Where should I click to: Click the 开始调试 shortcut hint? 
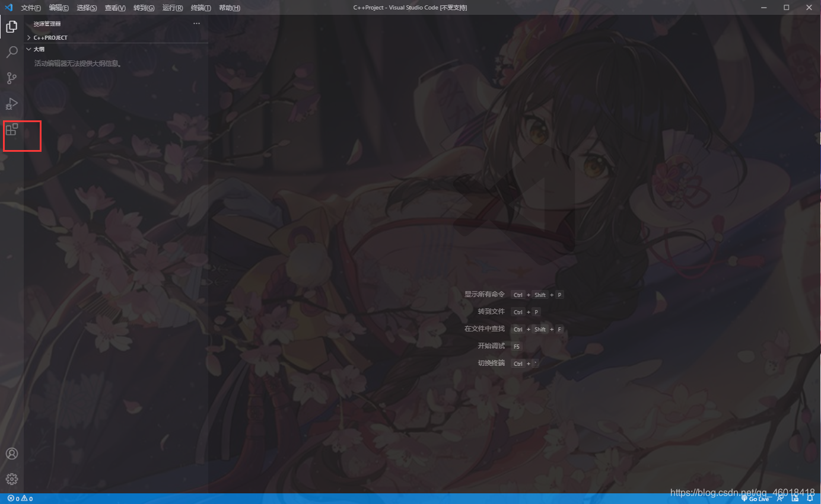pyautogui.click(x=491, y=346)
